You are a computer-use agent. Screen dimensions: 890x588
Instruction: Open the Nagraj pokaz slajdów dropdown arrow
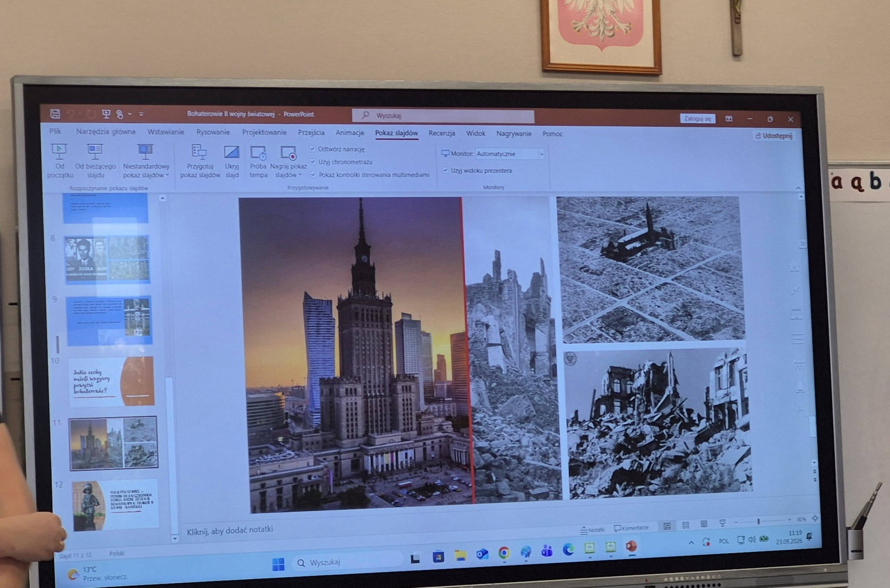(x=300, y=175)
